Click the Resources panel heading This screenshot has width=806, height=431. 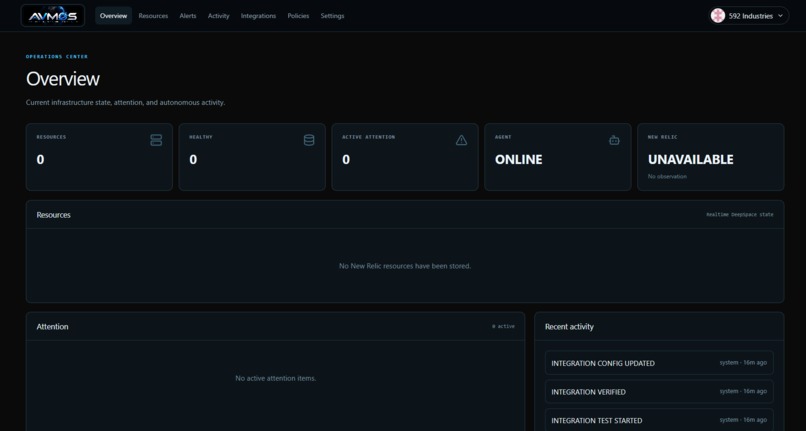pyautogui.click(x=53, y=215)
